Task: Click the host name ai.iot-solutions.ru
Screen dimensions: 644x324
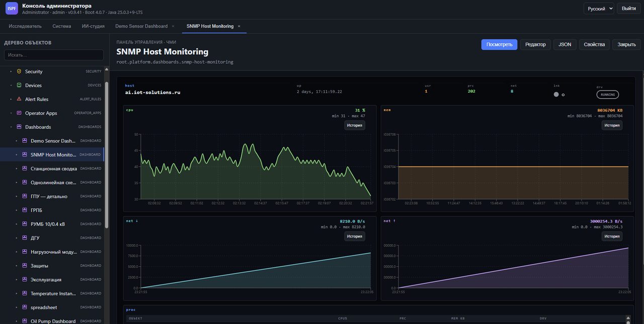Action: pyautogui.click(x=152, y=92)
